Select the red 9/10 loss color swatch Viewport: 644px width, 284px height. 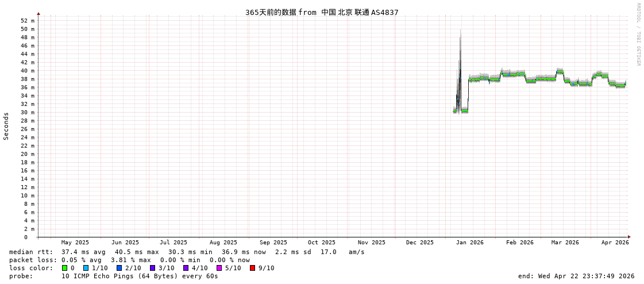click(x=252, y=268)
